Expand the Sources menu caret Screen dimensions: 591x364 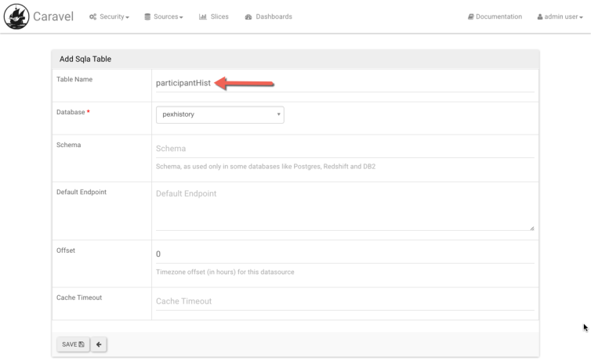181,18
